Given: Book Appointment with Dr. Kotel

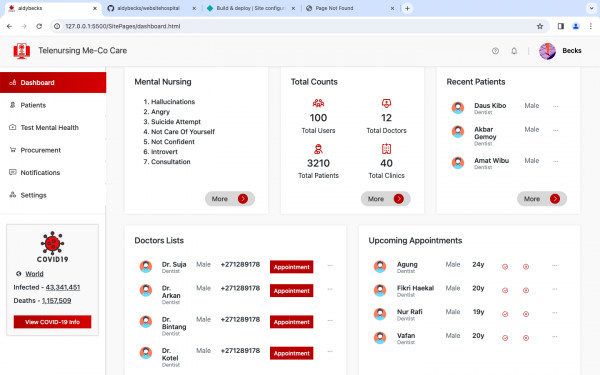Looking at the screenshot, I should (x=292, y=353).
